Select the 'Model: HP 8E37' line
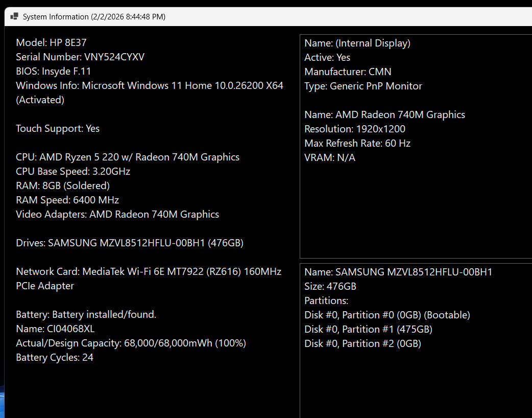 [51, 42]
